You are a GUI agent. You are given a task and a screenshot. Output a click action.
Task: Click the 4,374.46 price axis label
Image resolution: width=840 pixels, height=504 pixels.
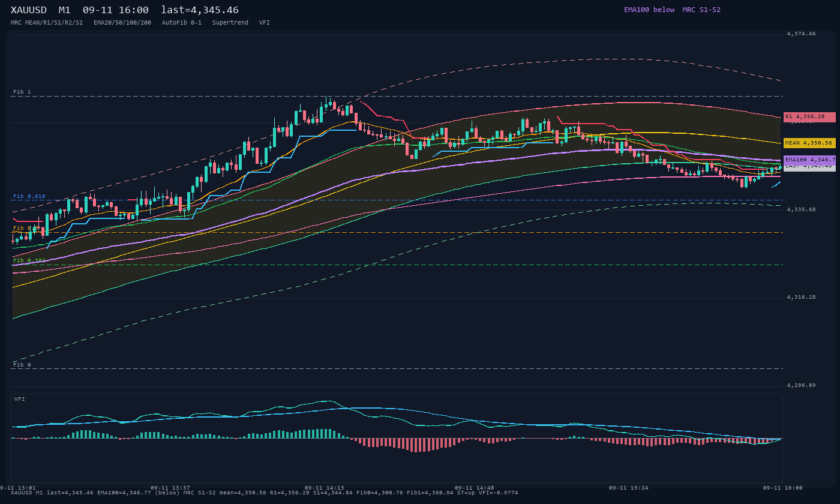pyautogui.click(x=802, y=34)
